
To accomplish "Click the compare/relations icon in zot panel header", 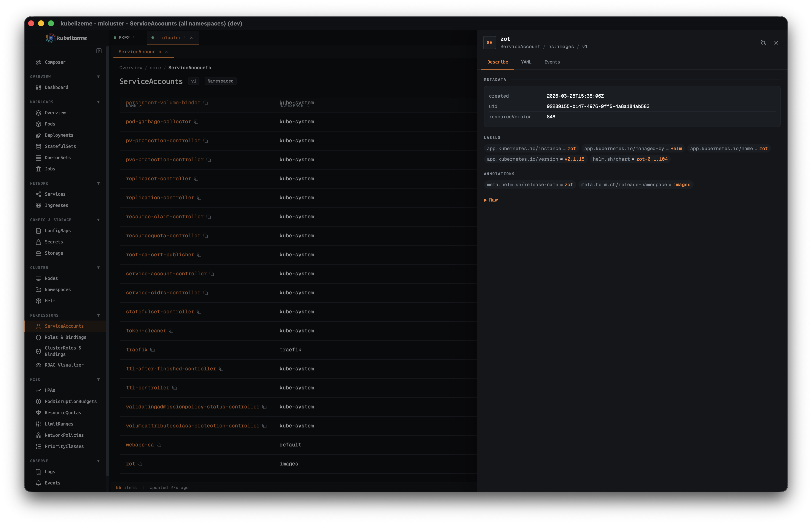I will pos(763,43).
